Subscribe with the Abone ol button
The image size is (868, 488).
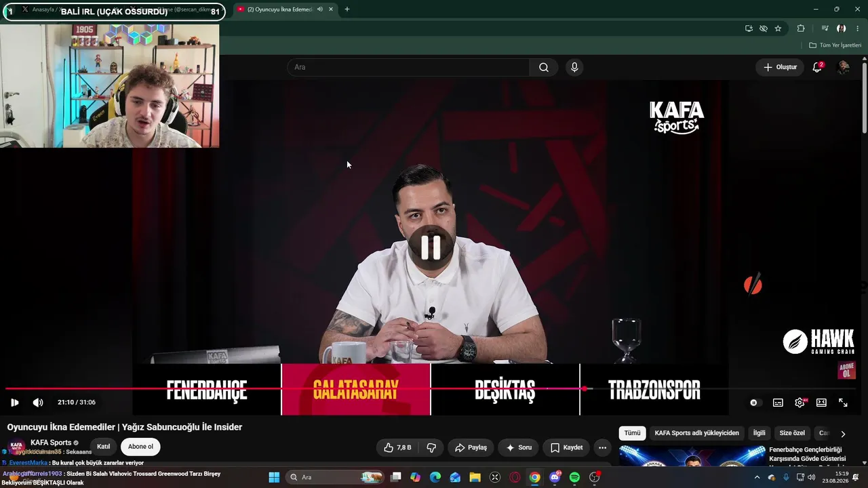140,447
